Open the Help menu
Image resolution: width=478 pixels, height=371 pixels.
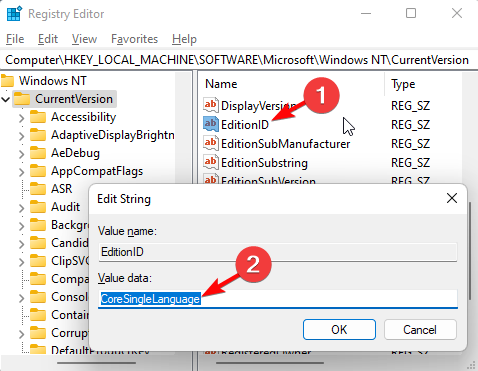pyautogui.click(x=184, y=39)
